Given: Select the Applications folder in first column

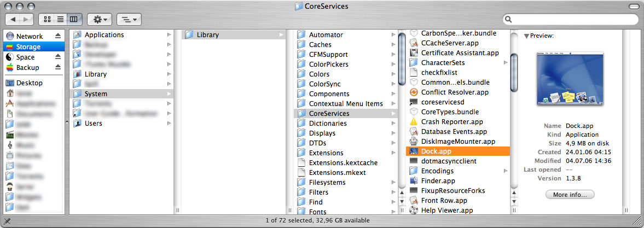Looking at the screenshot, I should pyautogui.click(x=121, y=35).
